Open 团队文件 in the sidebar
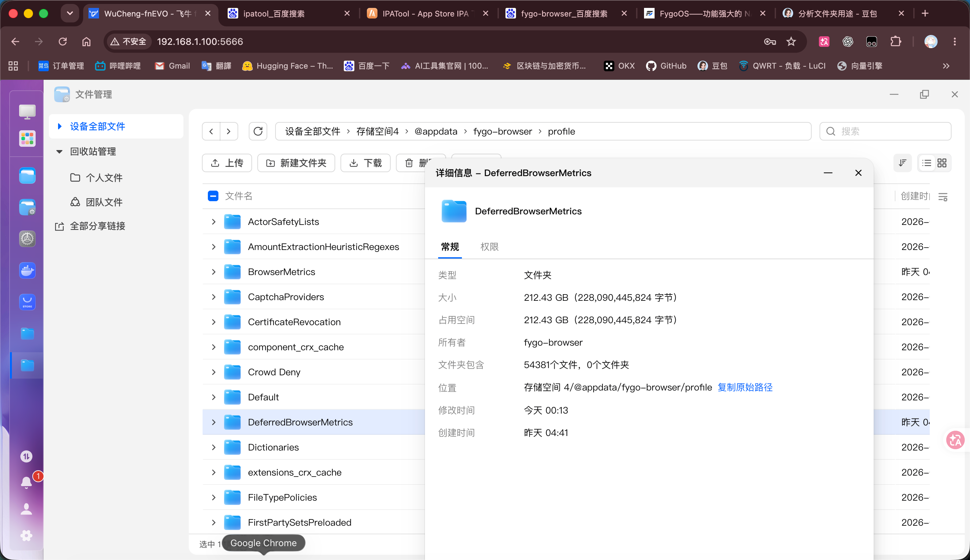This screenshot has height=560, width=970. (96, 202)
